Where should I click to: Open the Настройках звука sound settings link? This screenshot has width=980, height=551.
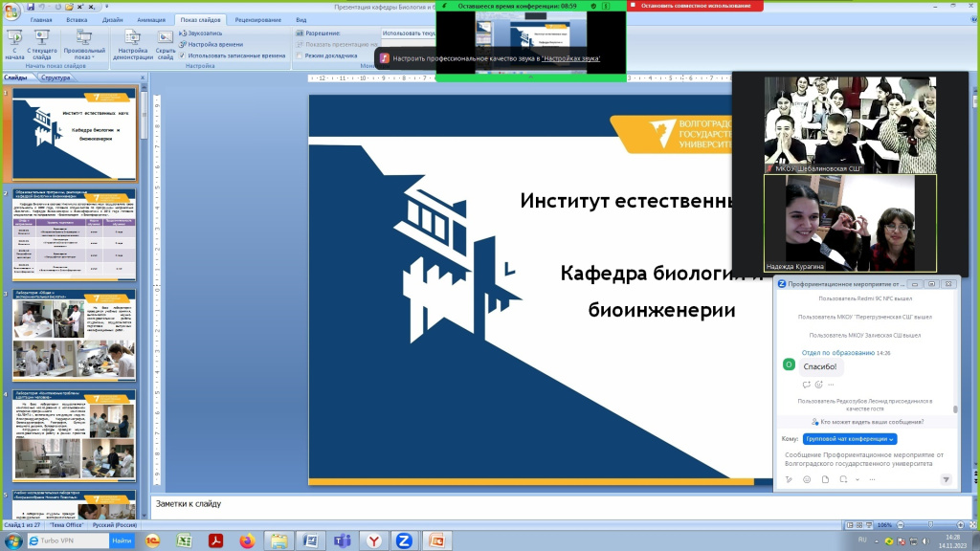pyautogui.click(x=570, y=58)
